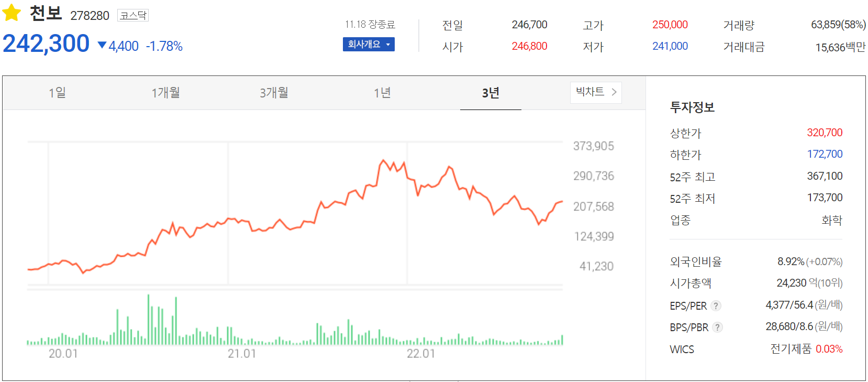Switch to the 3개월 chart tab
The image size is (868, 382).
274,93
